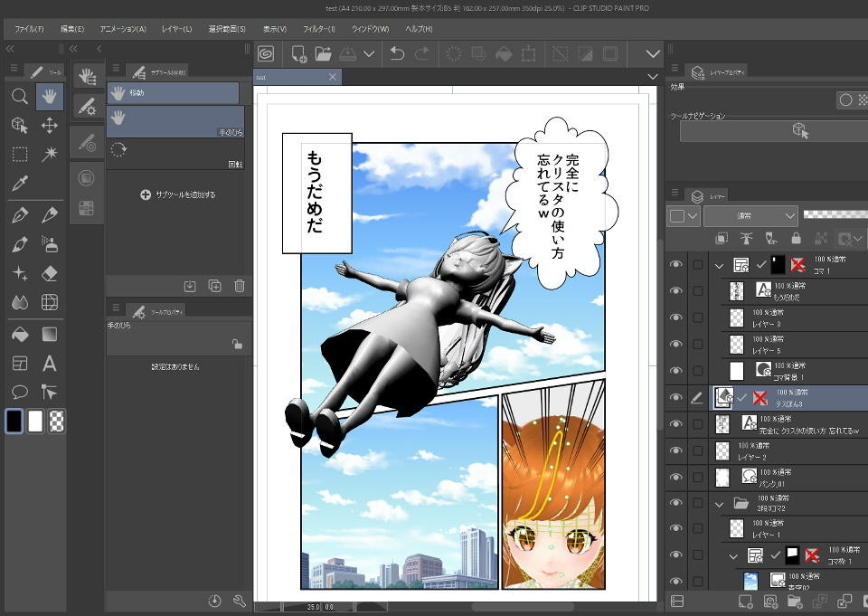Click the lock icon in the Layer panel

click(x=796, y=237)
